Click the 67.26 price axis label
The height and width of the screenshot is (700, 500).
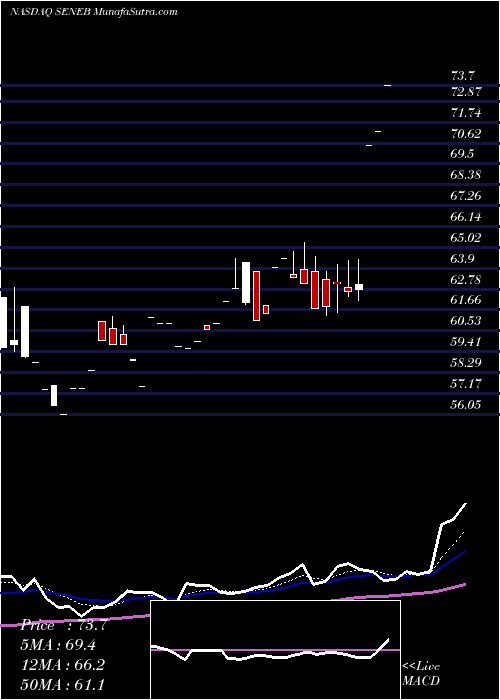point(467,196)
